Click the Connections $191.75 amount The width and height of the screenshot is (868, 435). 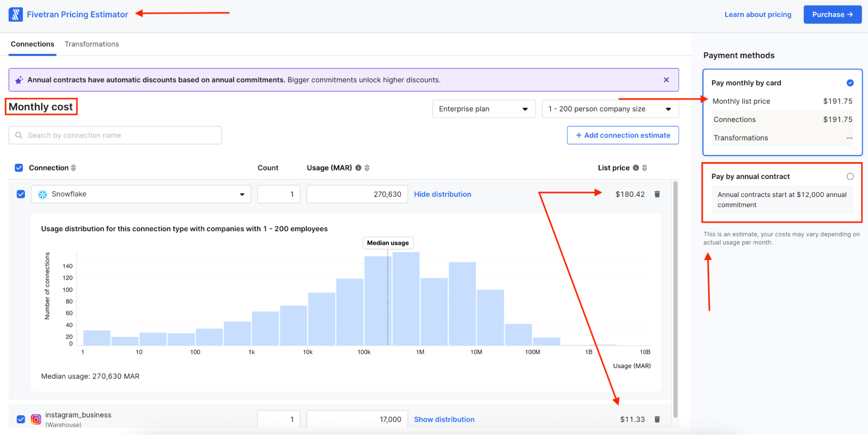(838, 120)
